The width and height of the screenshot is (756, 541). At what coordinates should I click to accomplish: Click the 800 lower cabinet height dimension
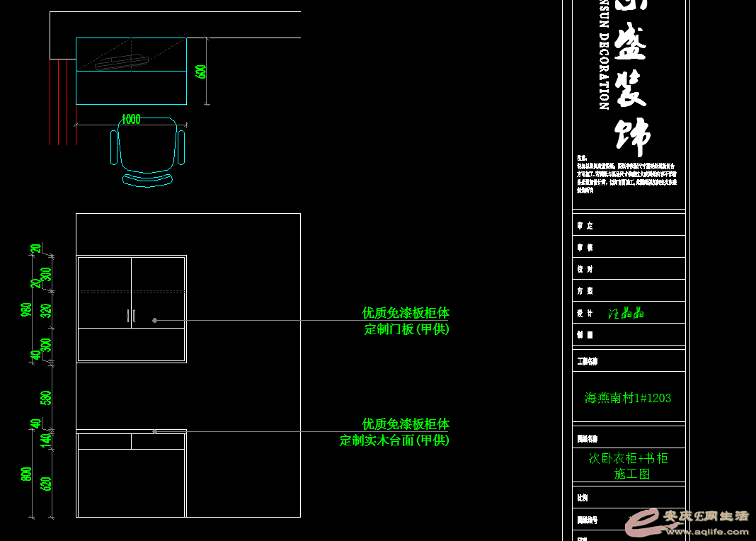click(x=27, y=474)
